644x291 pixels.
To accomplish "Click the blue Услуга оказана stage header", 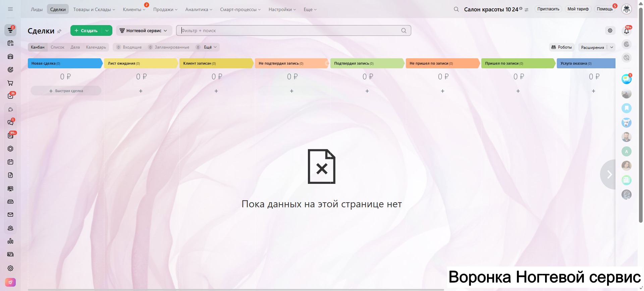I will pyautogui.click(x=586, y=63).
